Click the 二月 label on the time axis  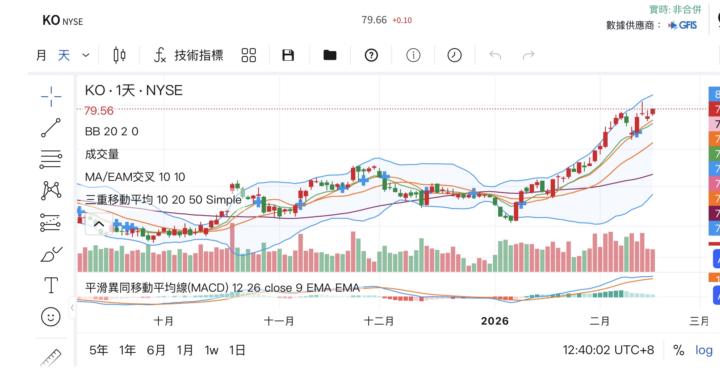(x=600, y=321)
